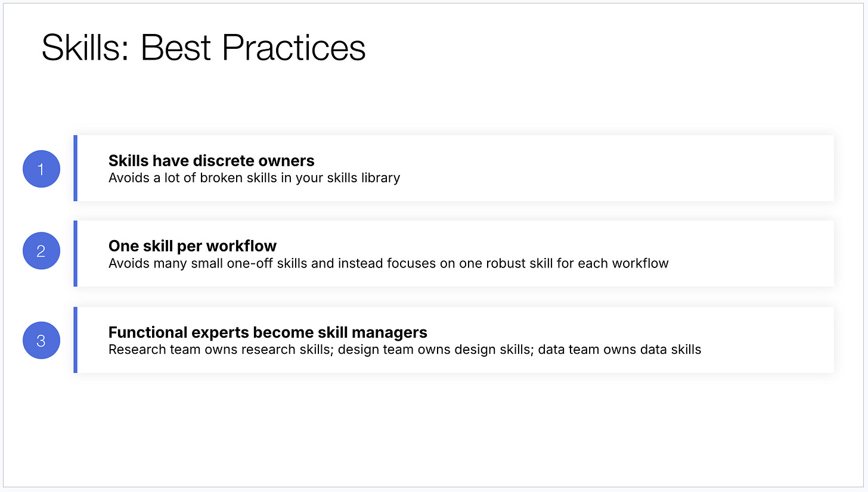Click the One skill per workflow heading
Screen dimensions: 868x492
pyautogui.click(x=193, y=245)
